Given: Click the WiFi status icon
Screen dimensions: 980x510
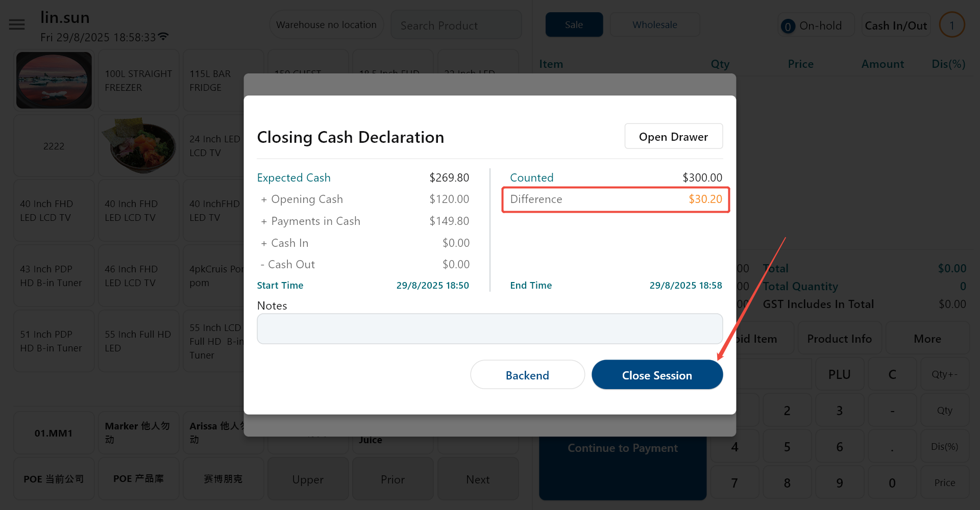Looking at the screenshot, I should click(163, 37).
